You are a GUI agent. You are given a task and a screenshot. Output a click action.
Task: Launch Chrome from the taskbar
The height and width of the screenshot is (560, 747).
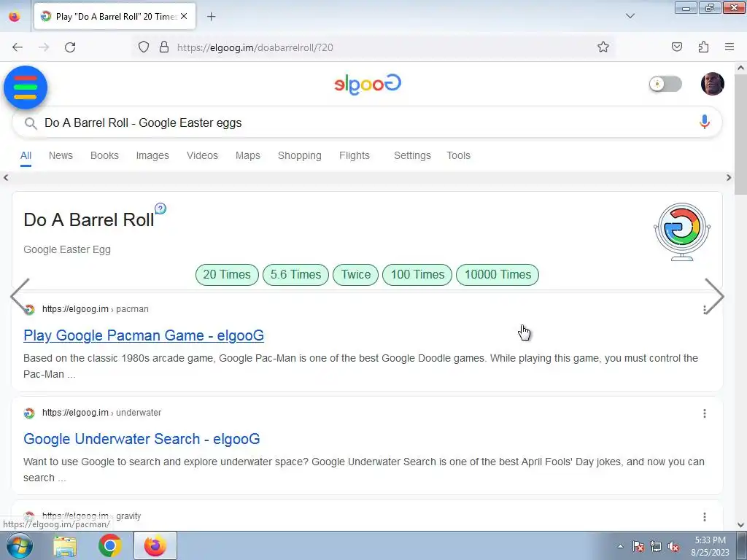pyautogui.click(x=110, y=545)
